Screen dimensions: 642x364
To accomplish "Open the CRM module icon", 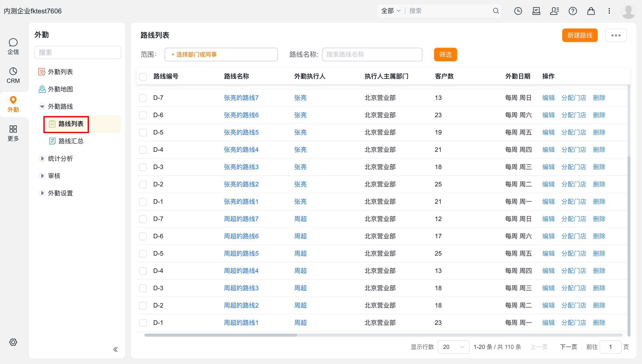I will tap(13, 75).
